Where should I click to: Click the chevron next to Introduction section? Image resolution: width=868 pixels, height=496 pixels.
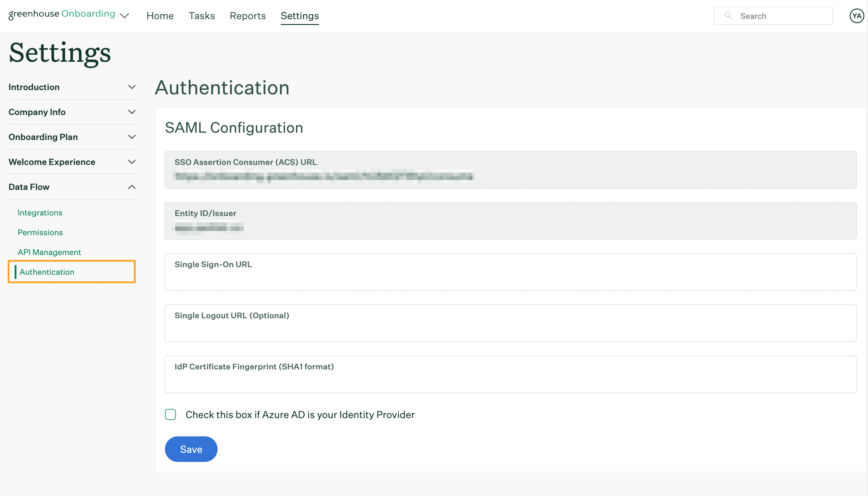pyautogui.click(x=131, y=86)
